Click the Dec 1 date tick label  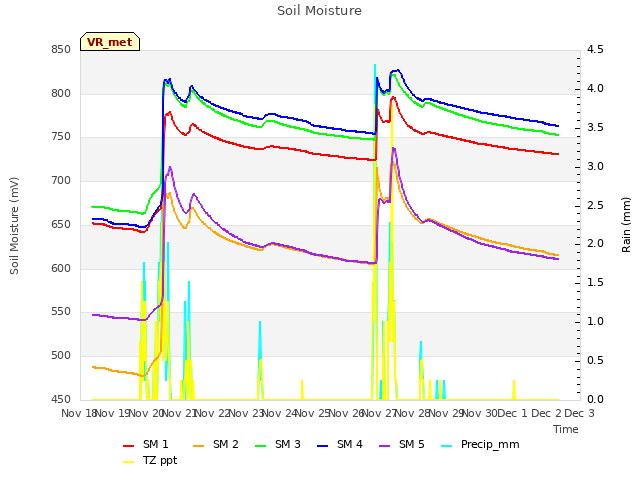click(512, 413)
